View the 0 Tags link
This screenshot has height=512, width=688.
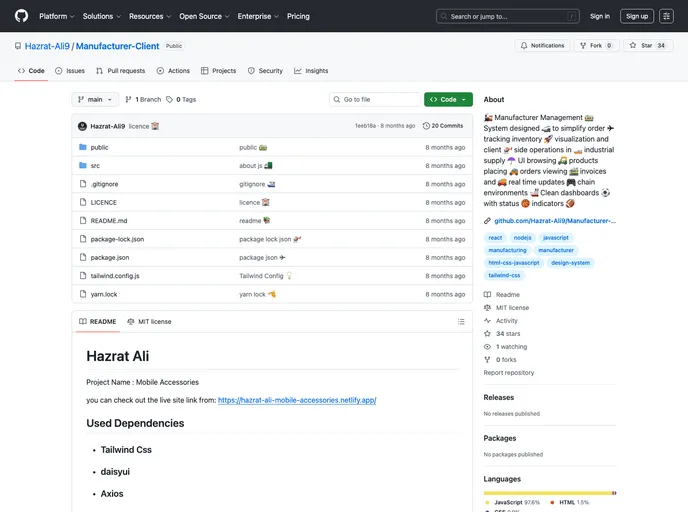181,100
